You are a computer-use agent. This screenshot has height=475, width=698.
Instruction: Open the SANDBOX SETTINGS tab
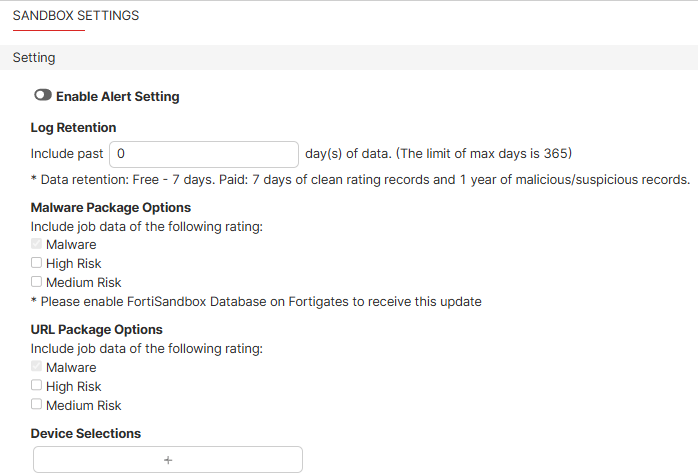[76, 16]
